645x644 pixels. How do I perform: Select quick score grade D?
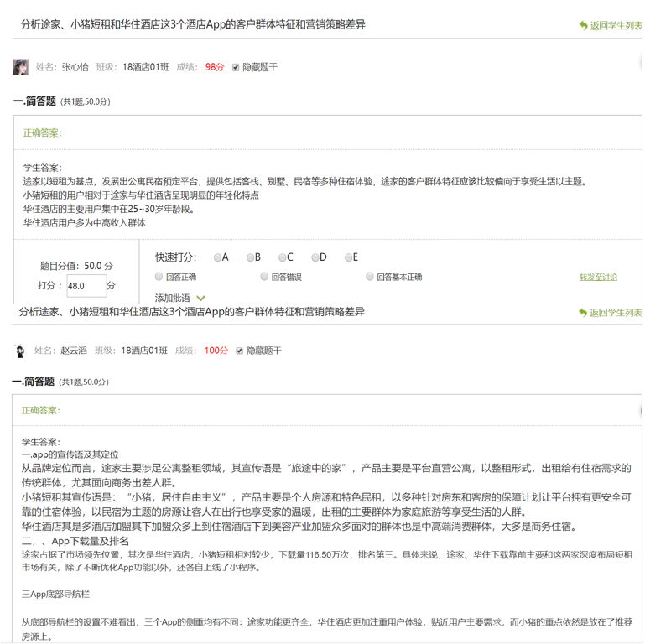coord(315,257)
